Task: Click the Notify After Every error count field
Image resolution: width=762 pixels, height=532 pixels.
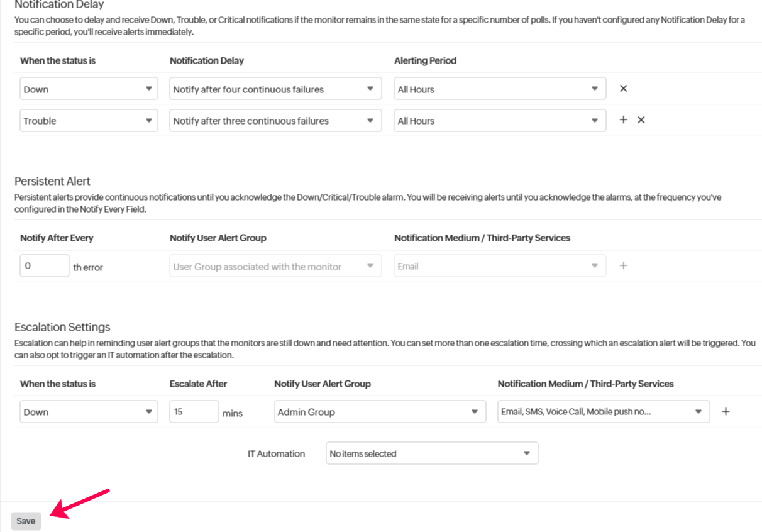Action: [x=44, y=266]
